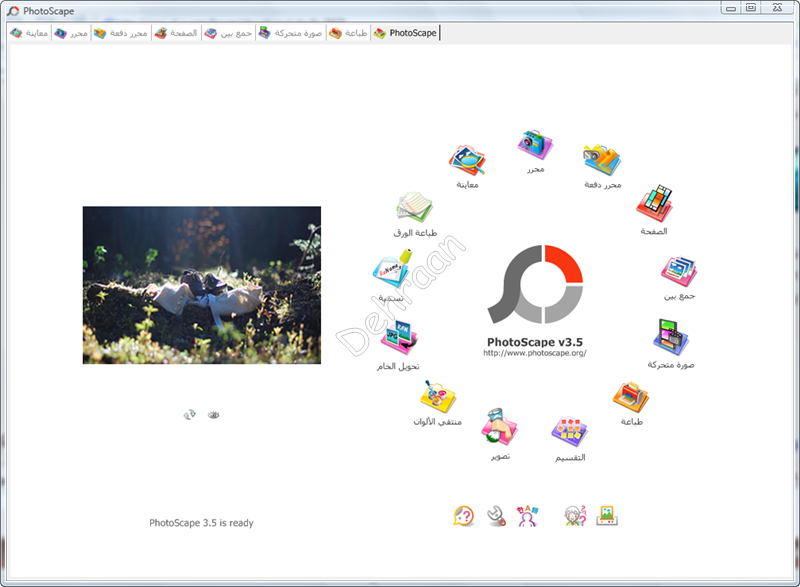The height and width of the screenshot is (587, 800).
Task: Close the PhotoScape window
Action: coord(778,8)
